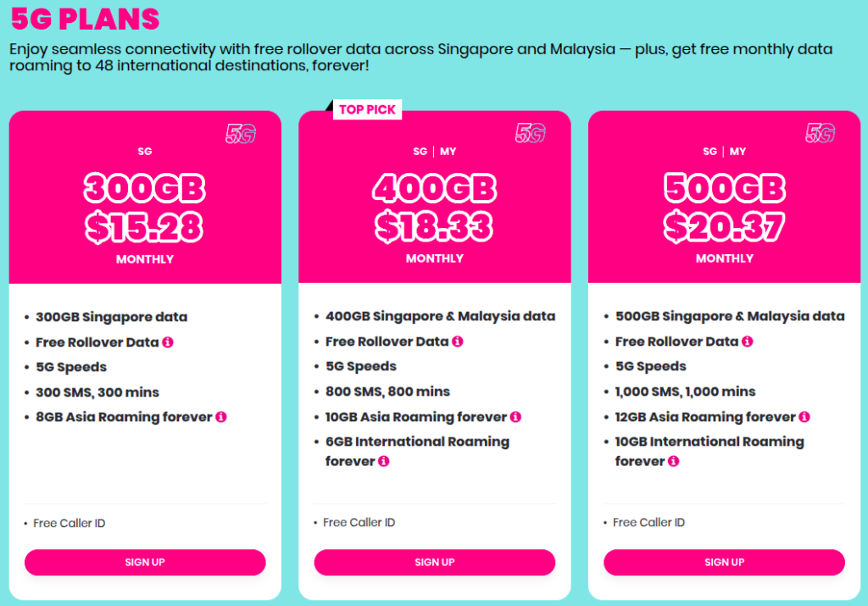Image resolution: width=868 pixels, height=606 pixels.
Task: Click 5G logo on the 400GB plan card
Action: [531, 133]
